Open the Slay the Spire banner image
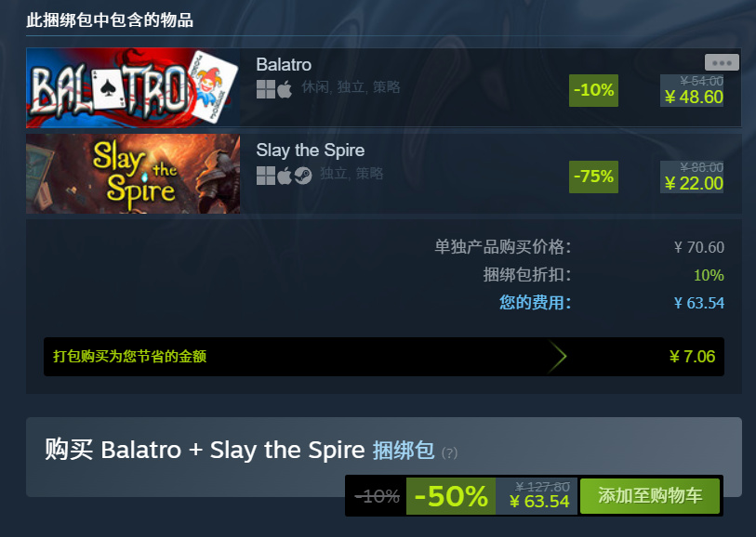 click(133, 174)
